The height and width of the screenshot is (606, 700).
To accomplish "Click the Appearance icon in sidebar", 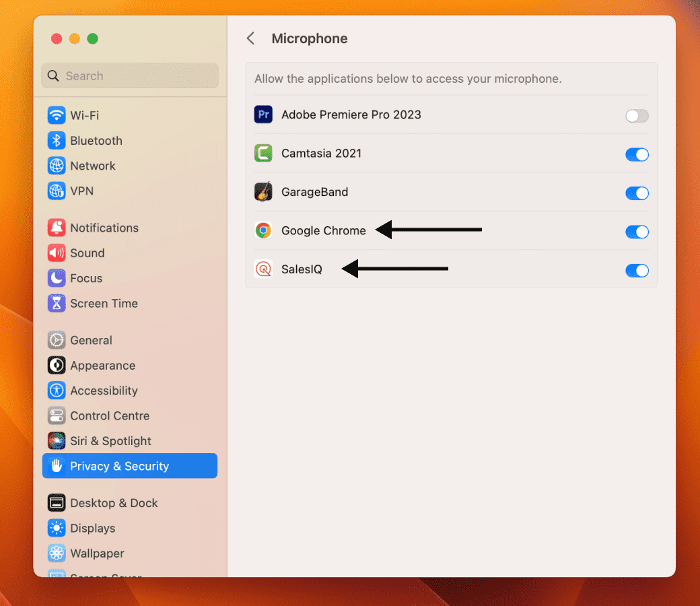I will coord(57,366).
